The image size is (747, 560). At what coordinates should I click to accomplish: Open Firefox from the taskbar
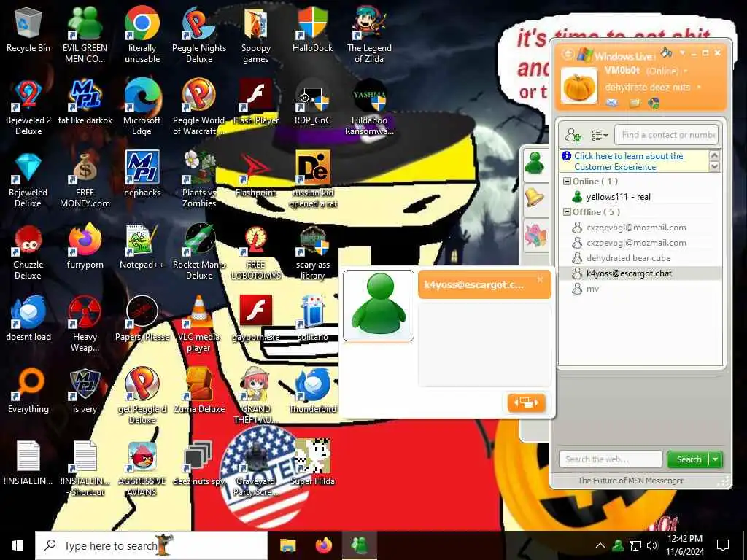[324, 545]
